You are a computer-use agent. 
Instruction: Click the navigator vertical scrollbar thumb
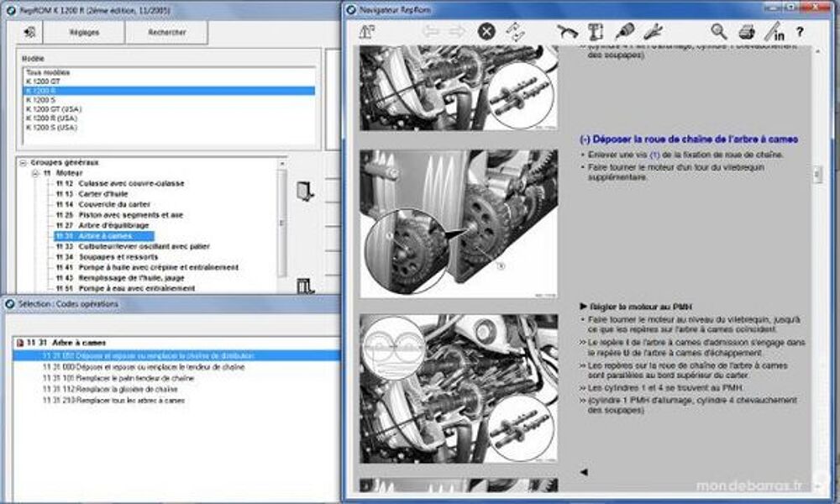[x=816, y=173]
